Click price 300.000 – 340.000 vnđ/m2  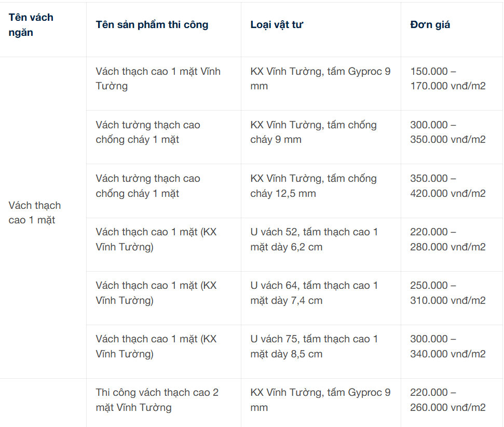click(447, 346)
